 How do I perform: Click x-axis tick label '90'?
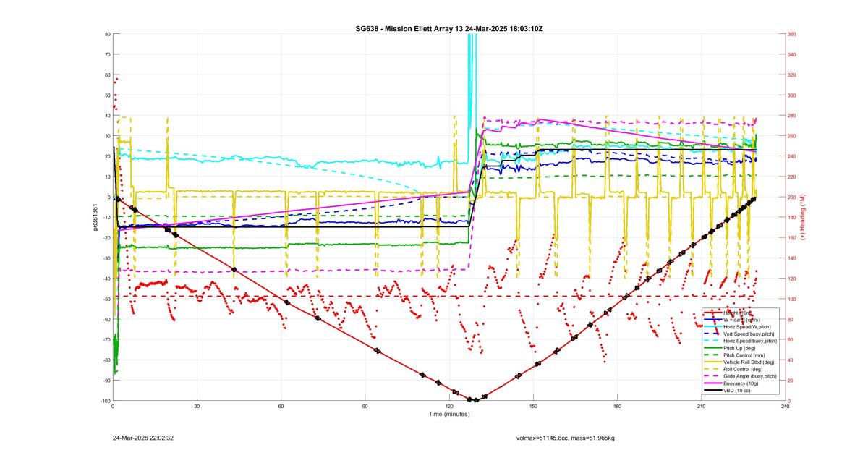(x=365, y=406)
